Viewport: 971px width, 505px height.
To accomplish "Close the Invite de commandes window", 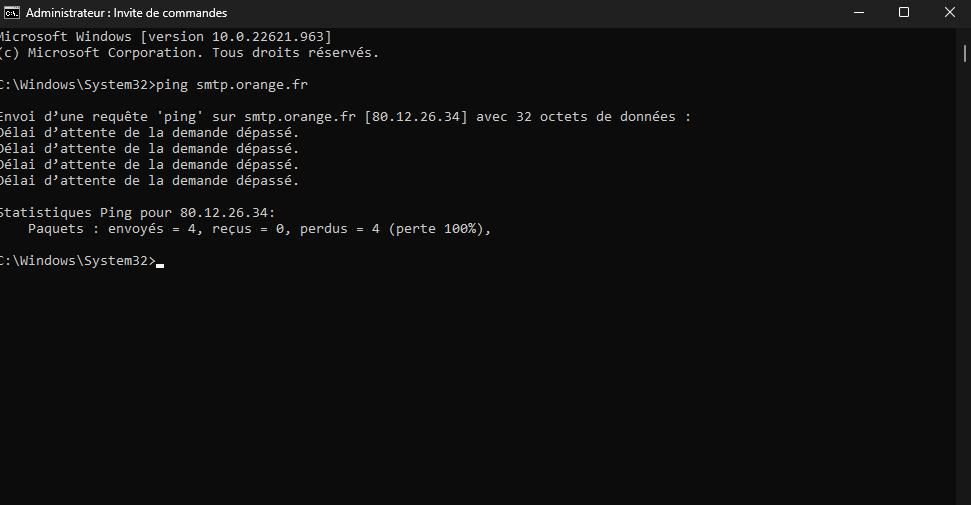I will (x=949, y=12).
